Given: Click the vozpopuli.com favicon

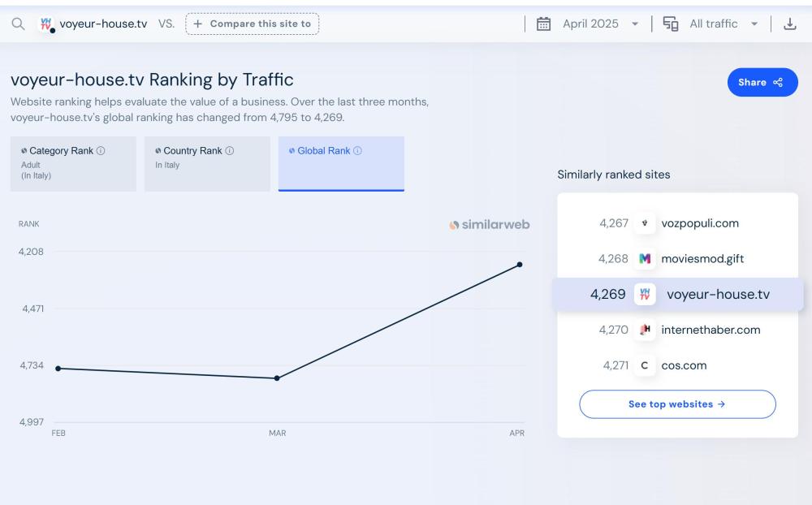Looking at the screenshot, I should [645, 223].
